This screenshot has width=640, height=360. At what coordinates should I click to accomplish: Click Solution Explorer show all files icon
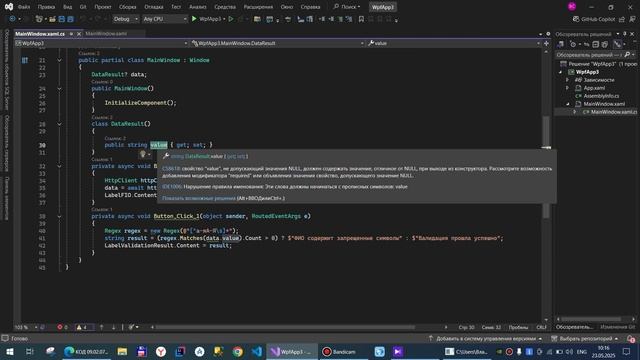click(x=604, y=44)
